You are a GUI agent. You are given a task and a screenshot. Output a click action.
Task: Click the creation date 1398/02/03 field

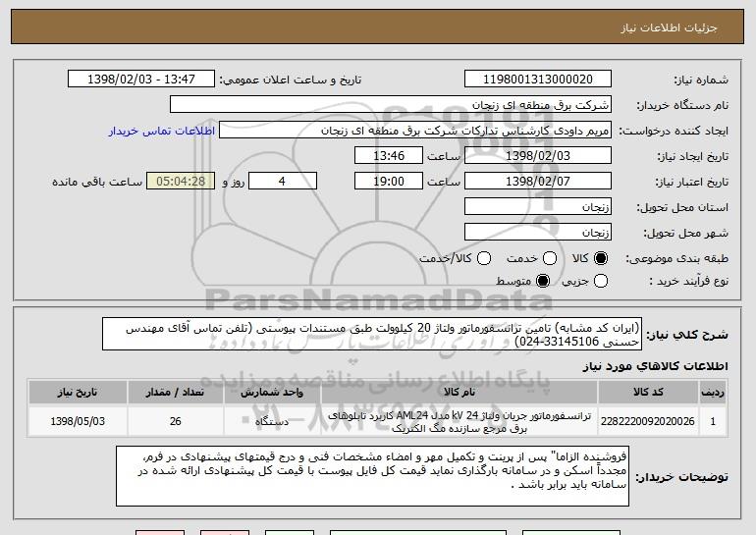tap(538, 156)
